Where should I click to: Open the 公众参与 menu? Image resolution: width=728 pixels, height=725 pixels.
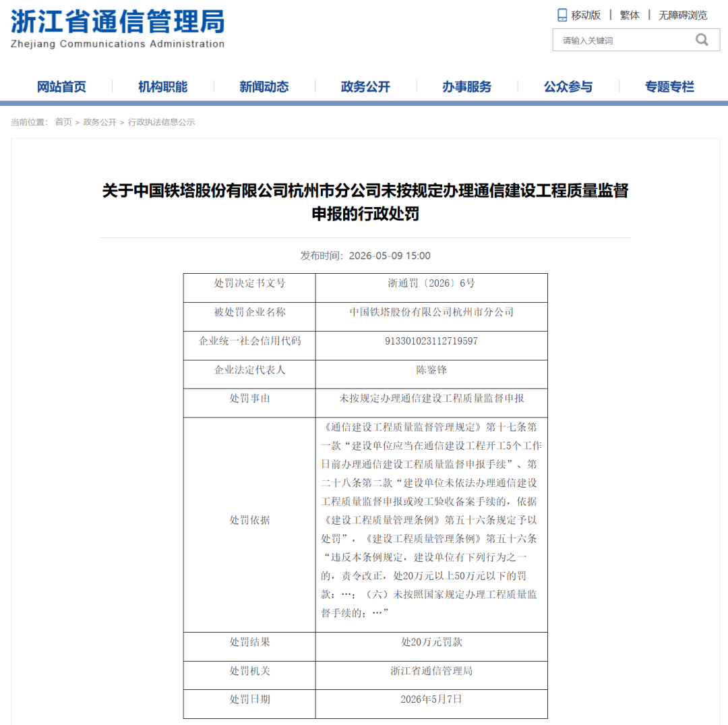click(x=568, y=86)
